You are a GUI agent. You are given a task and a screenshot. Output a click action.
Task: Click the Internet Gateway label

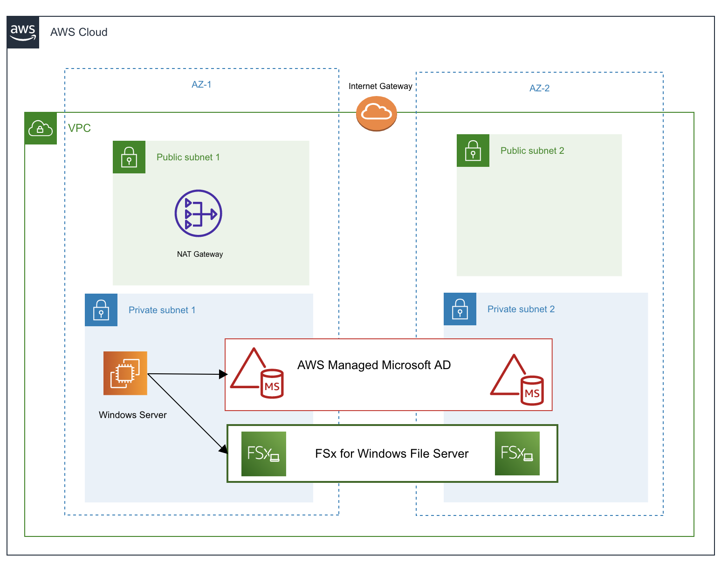pos(380,86)
